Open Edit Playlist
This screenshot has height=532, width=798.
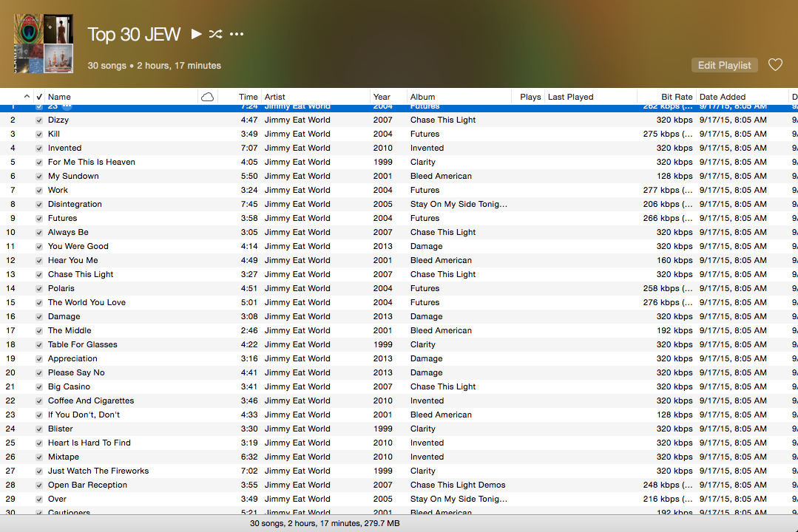click(724, 65)
